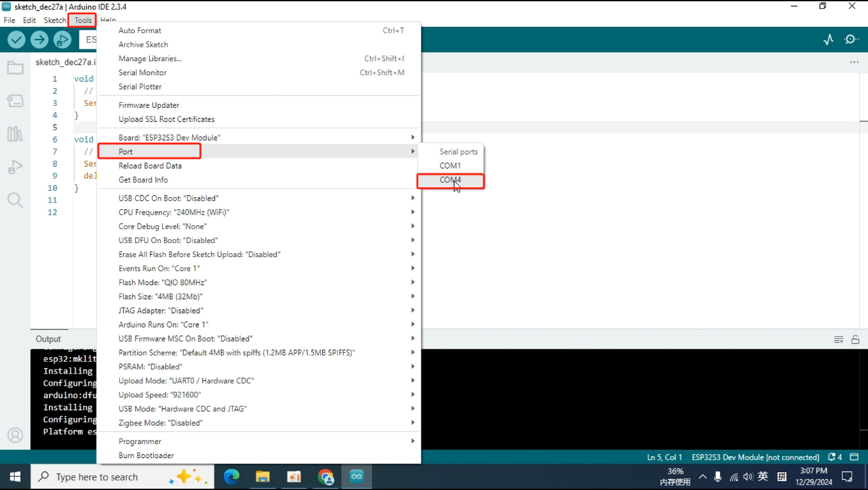The image size is (868, 490).
Task: Open the Search sidebar icon
Action: (x=15, y=200)
